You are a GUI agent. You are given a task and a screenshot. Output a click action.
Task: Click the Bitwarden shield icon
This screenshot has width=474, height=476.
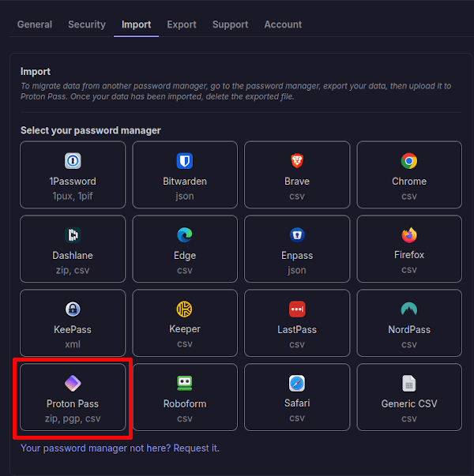click(x=185, y=160)
